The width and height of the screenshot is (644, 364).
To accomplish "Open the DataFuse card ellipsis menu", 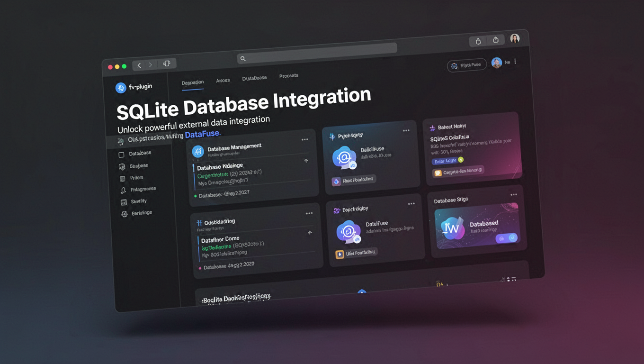I will coord(410,203).
